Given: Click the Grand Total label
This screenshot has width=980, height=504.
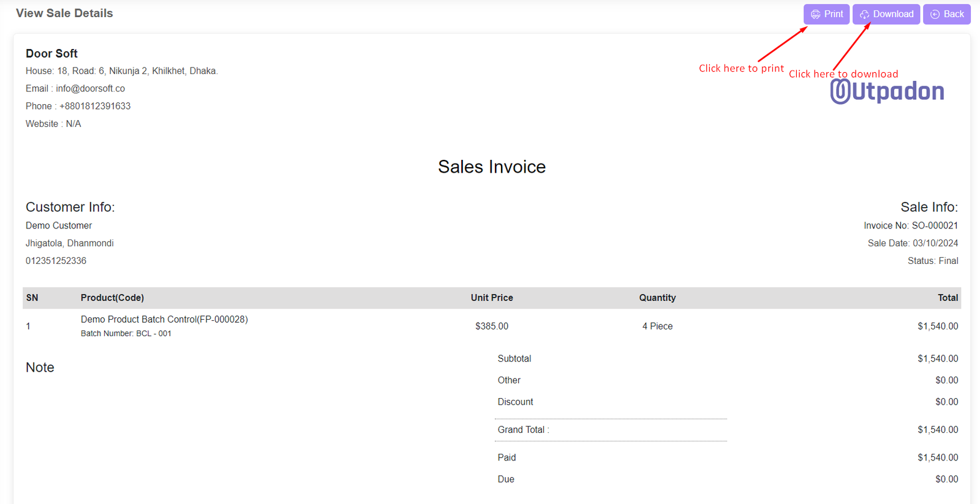Looking at the screenshot, I should pos(522,430).
